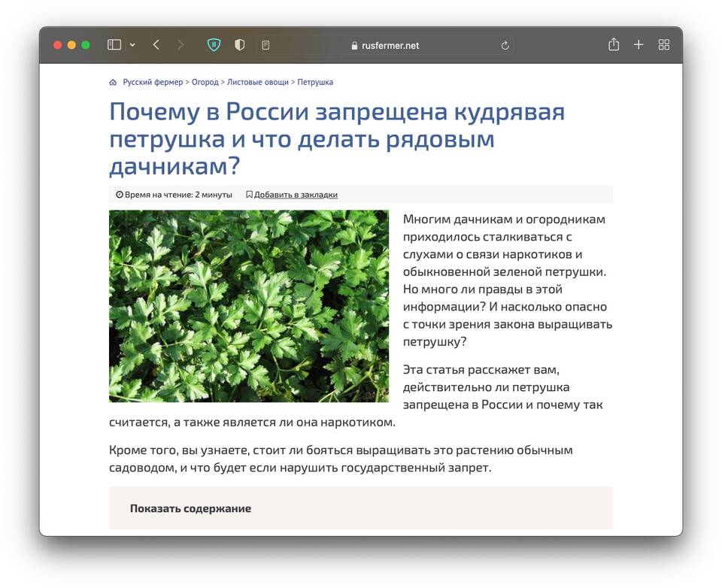Open a new tab with plus button

coord(639,45)
